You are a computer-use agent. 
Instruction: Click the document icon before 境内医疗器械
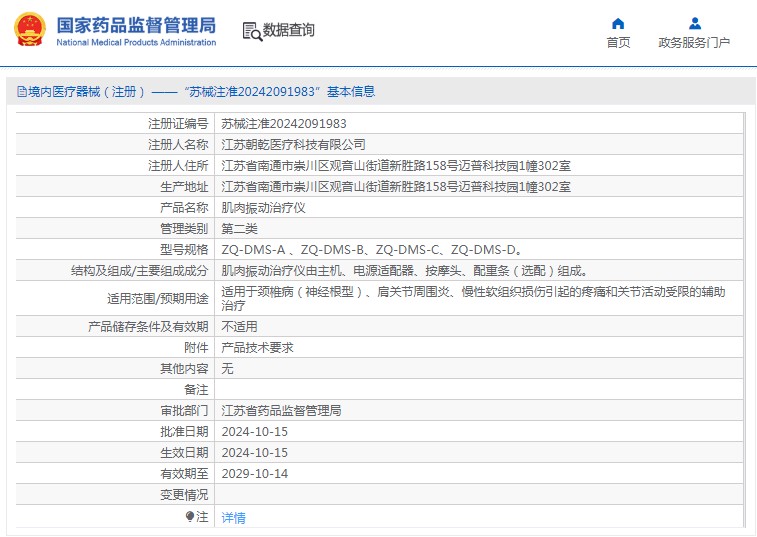[21, 92]
